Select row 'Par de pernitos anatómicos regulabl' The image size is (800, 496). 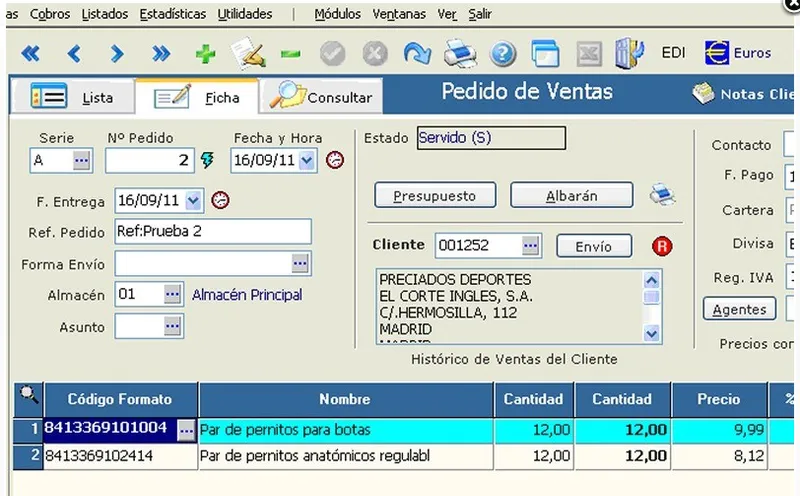point(345,456)
